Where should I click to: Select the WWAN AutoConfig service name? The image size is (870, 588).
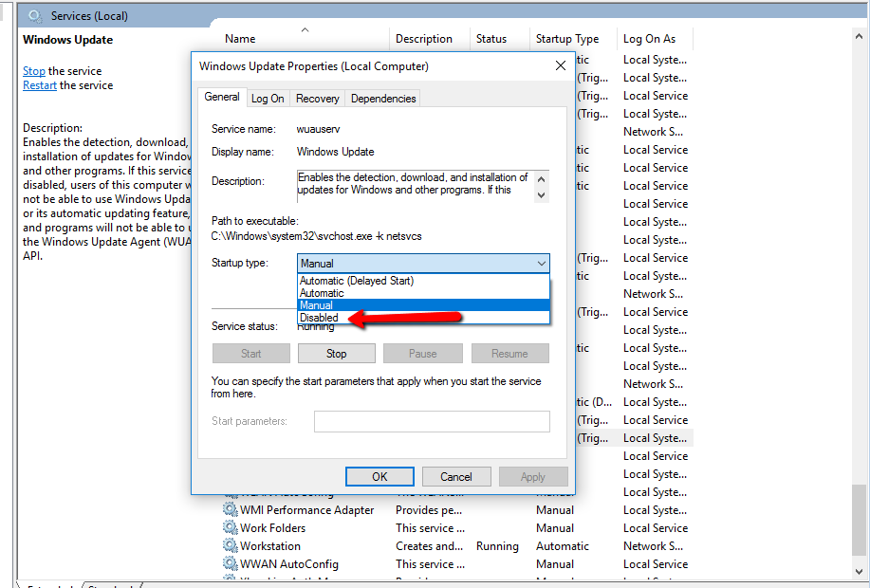click(289, 564)
